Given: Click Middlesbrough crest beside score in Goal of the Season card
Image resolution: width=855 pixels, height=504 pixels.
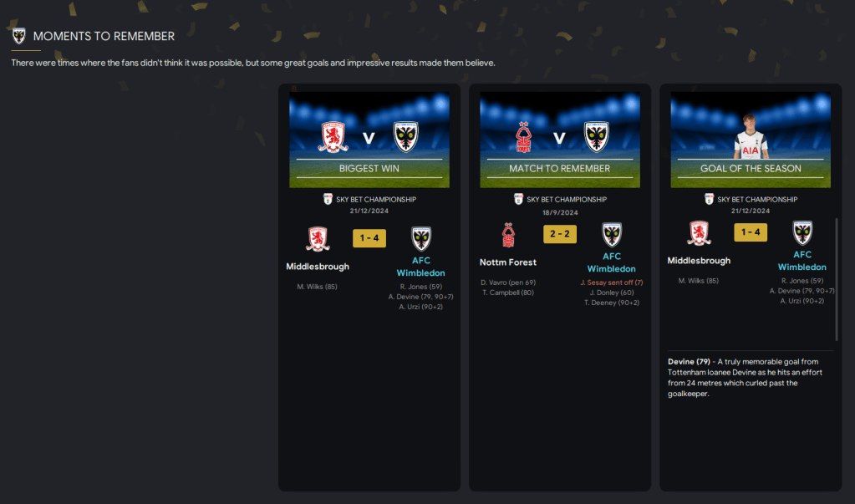Looking at the screenshot, I should tap(699, 233).
